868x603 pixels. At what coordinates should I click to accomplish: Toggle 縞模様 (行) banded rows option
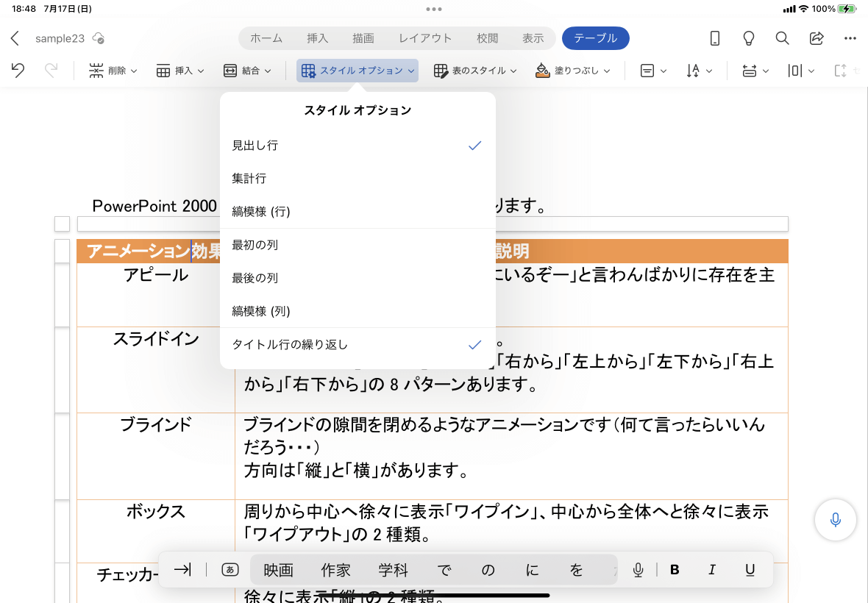pyautogui.click(x=357, y=212)
